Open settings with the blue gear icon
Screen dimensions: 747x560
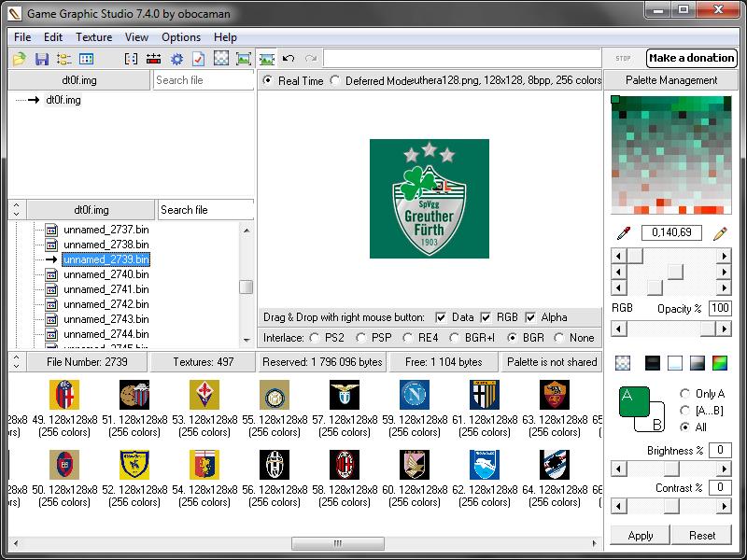[176, 59]
